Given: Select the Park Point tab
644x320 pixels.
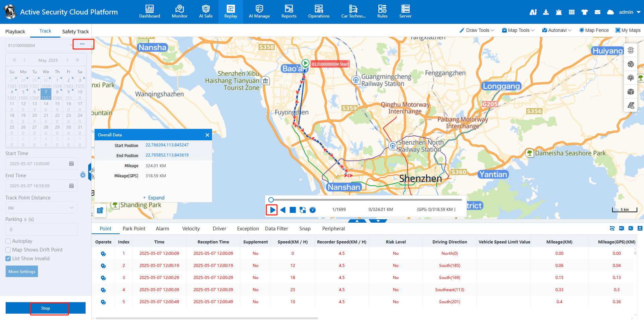Looking at the screenshot, I should pos(134,229).
